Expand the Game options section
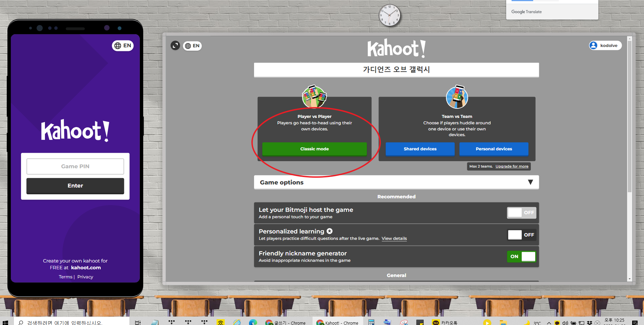Screen dimensions: 644x325 396,182
